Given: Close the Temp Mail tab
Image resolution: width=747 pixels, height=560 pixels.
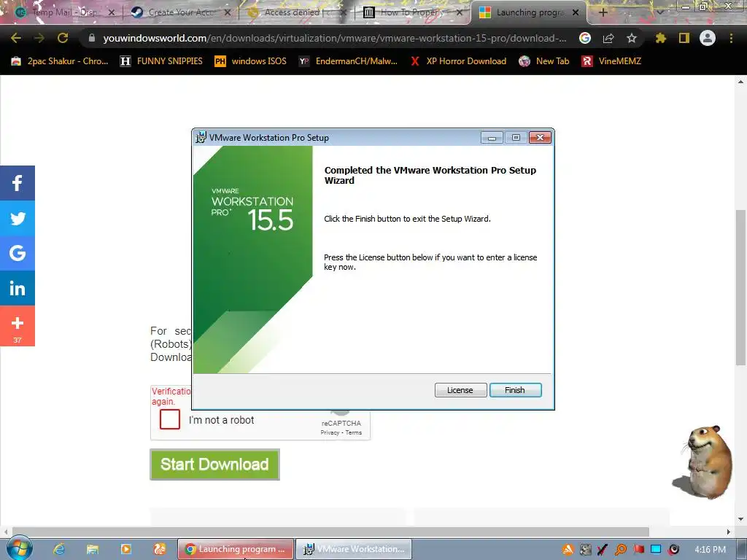Looking at the screenshot, I should pyautogui.click(x=112, y=12).
